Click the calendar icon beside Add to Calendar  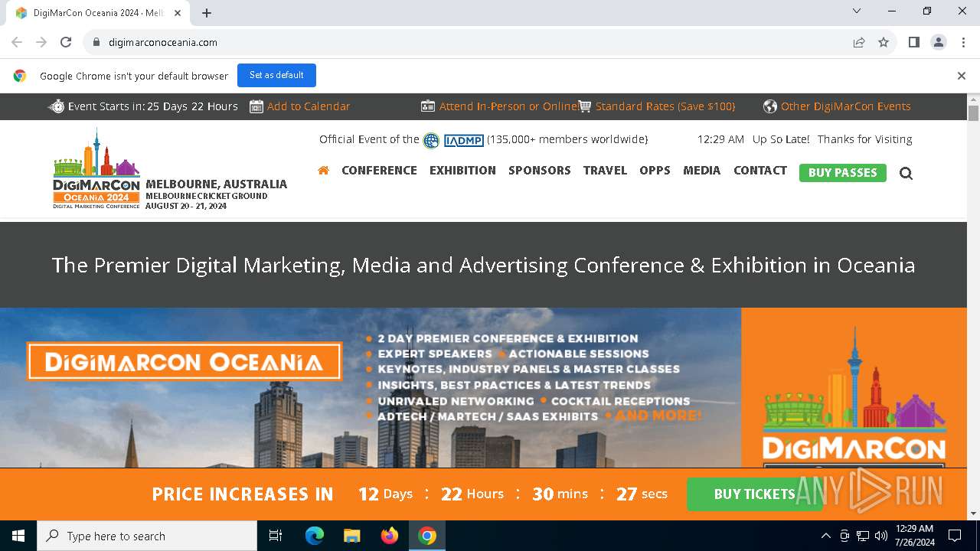click(256, 106)
